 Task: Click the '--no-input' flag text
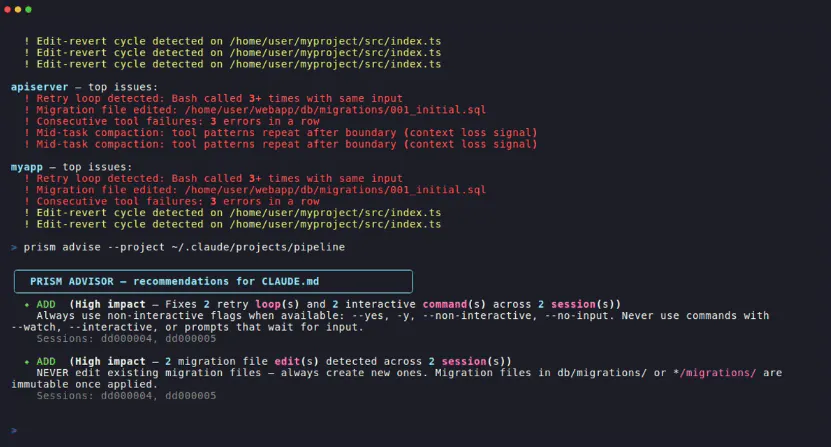click(578, 316)
